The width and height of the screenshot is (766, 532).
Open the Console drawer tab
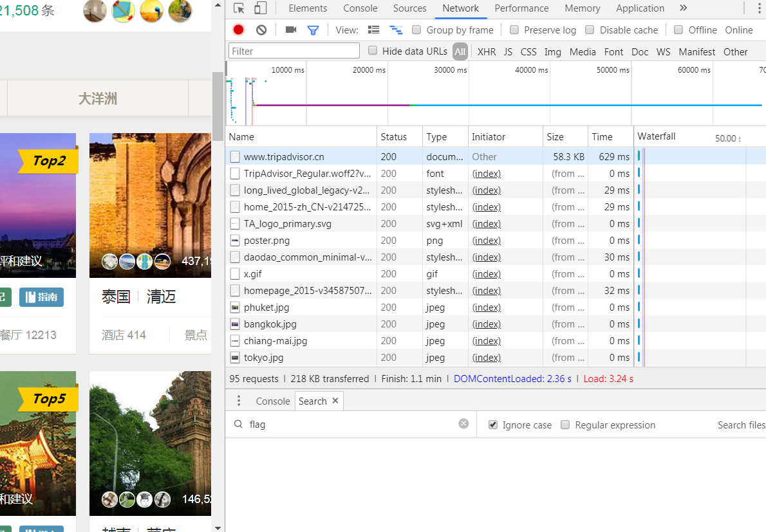pos(273,401)
